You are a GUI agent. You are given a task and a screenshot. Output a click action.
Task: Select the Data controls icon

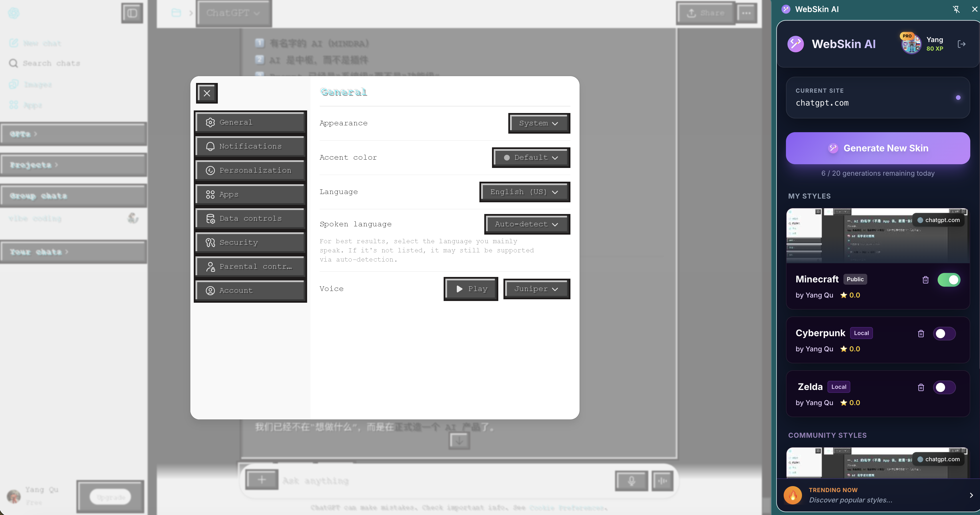[x=211, y=218]
